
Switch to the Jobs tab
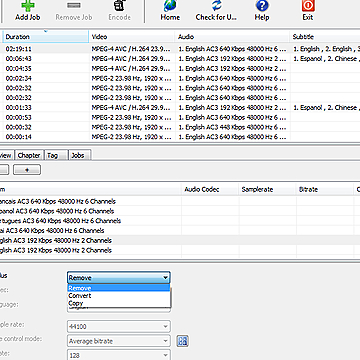79,155
